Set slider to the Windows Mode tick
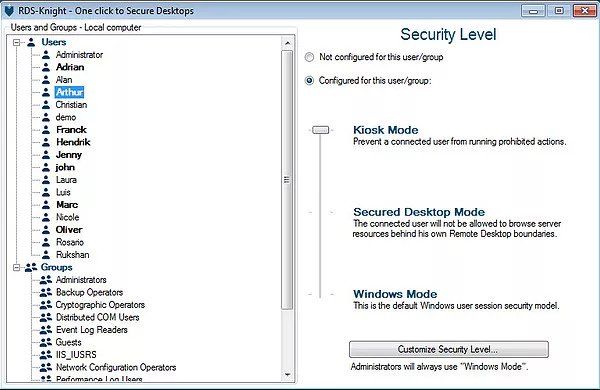The width and height of the screenshot is (600, 390). [321, 294]
